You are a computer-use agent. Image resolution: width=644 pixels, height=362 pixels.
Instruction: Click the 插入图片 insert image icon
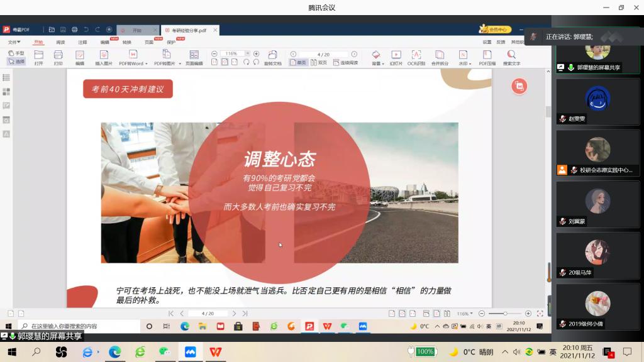[104, 57]
